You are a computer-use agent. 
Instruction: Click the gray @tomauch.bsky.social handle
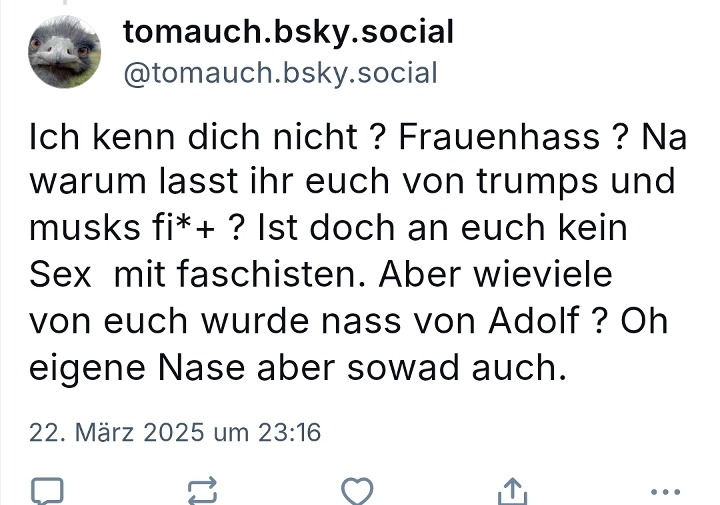coord(280,73)
